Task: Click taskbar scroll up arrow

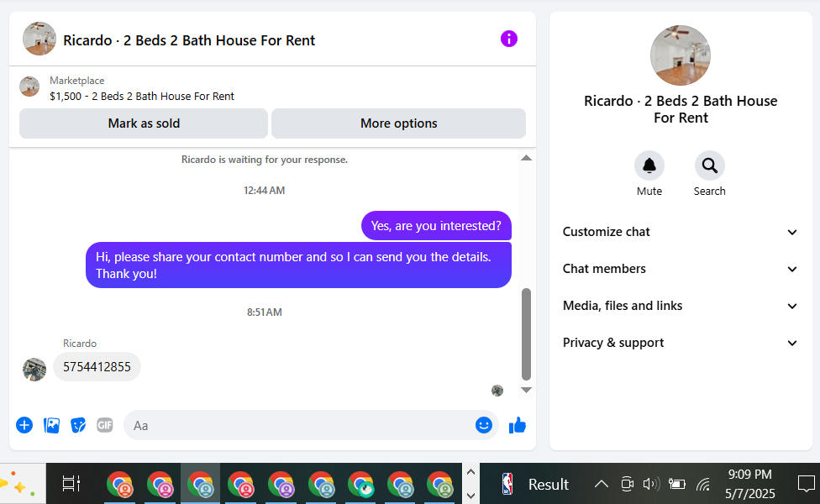Action: pos(470,472)
